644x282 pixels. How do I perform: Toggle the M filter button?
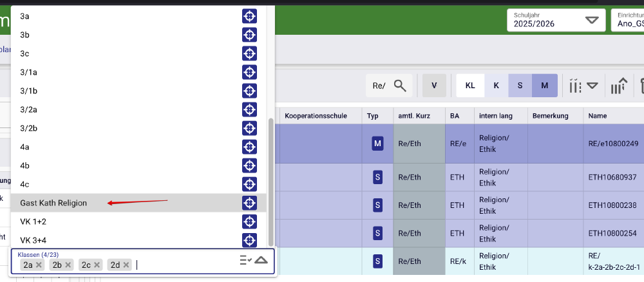pos(545,86)
